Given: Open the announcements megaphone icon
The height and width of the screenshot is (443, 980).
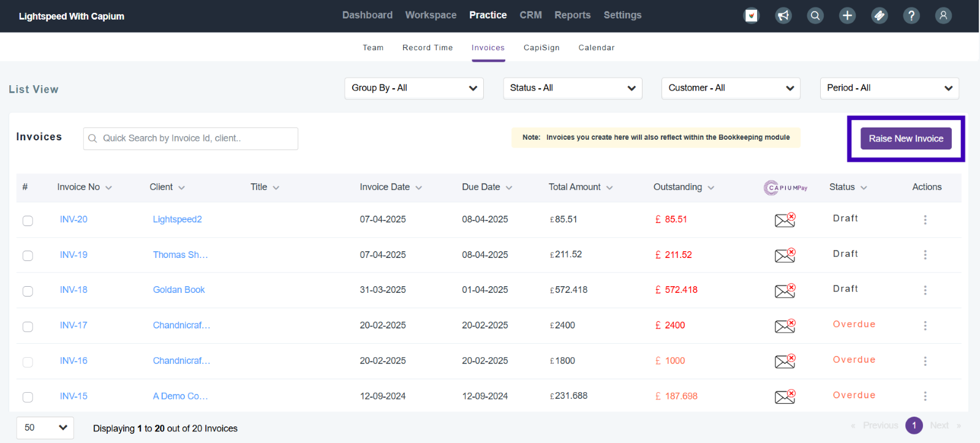Looking at the screenshot, I should (783, 16).
